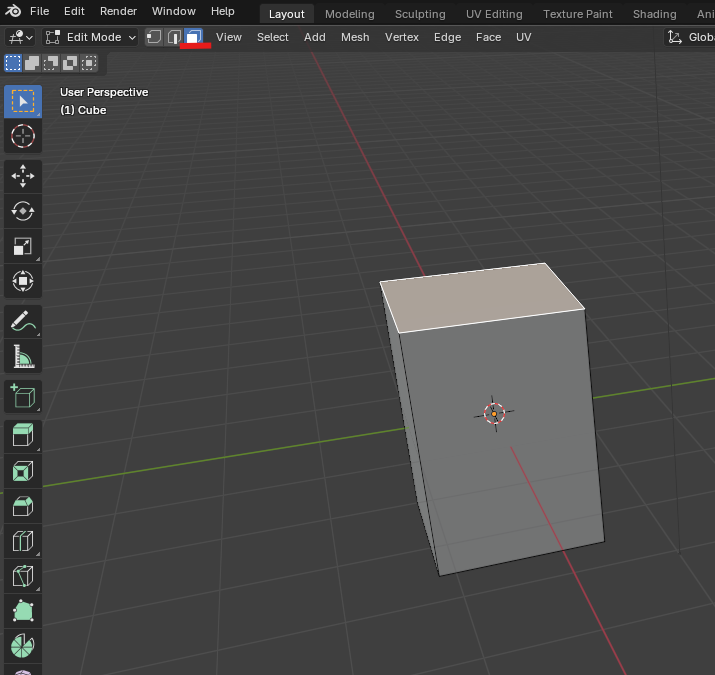Select the Bevel tool
Viewport: 715px width, 675px height.
tap(23, 506)
